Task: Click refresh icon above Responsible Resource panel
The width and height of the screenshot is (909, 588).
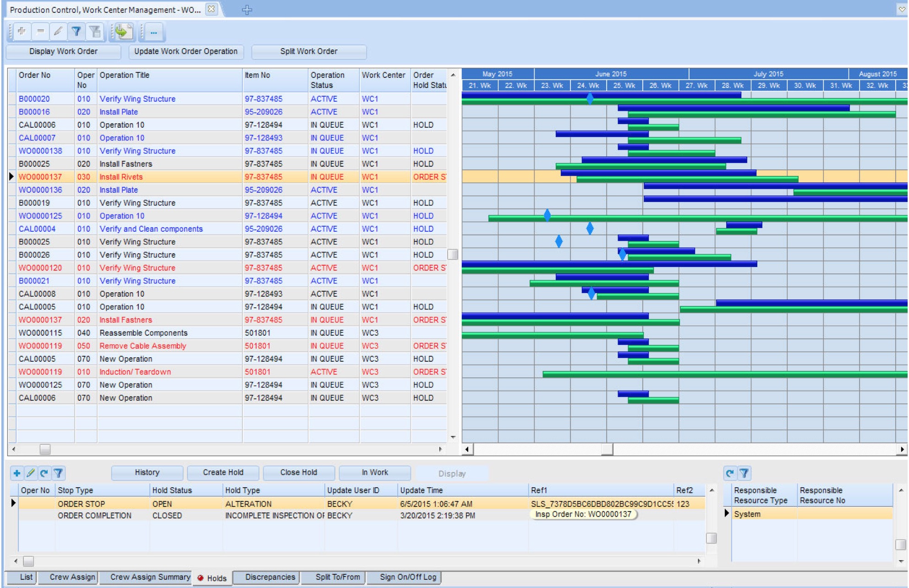Action: pyautogui.click(x=730, y=473)
